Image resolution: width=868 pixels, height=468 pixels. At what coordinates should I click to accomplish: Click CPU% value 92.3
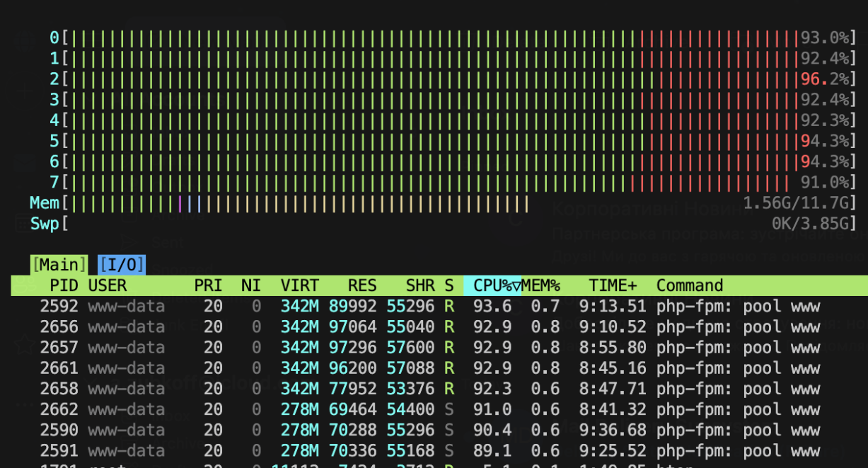492,389
